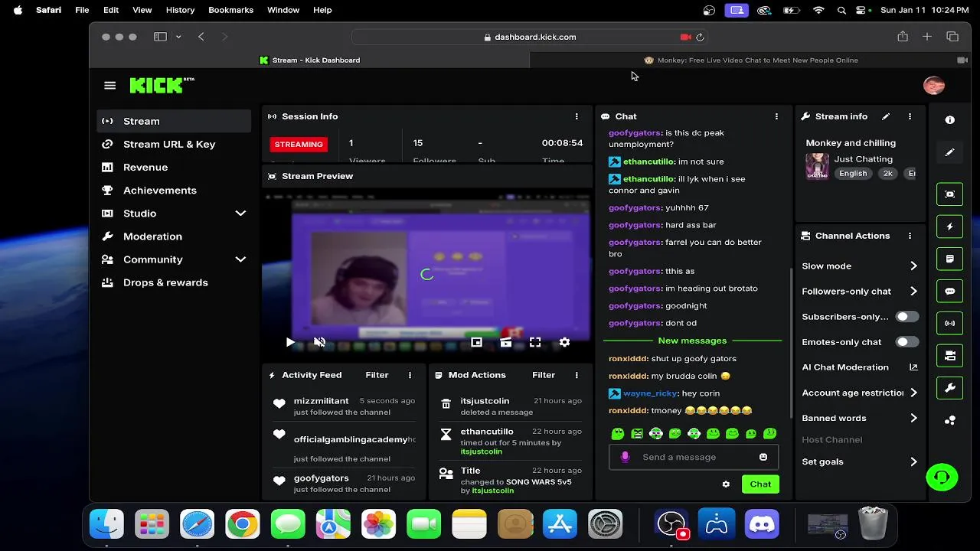Enable Emotes-only chat switch
This screenshot has width=980, height=551.
(x=907, y=341)
